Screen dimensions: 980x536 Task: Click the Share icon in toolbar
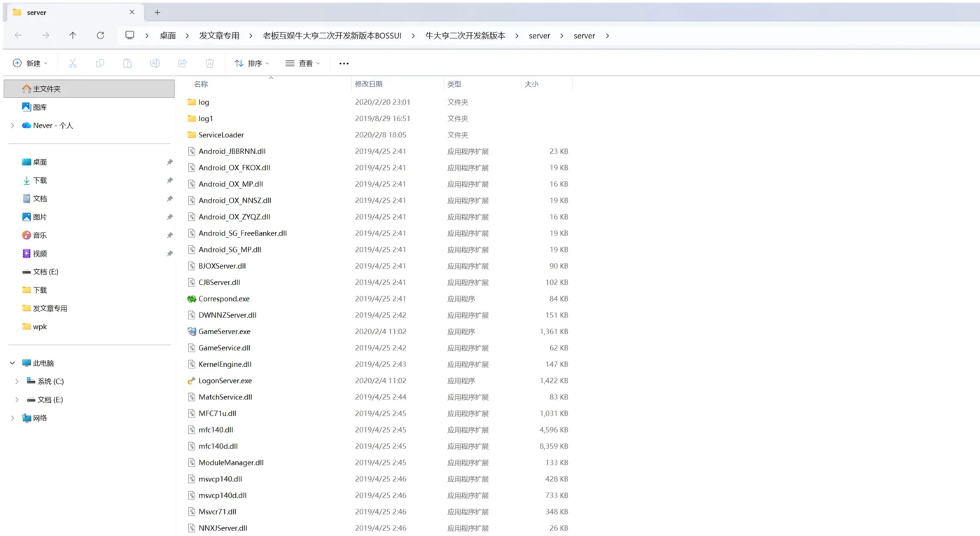tap(182, 63)
